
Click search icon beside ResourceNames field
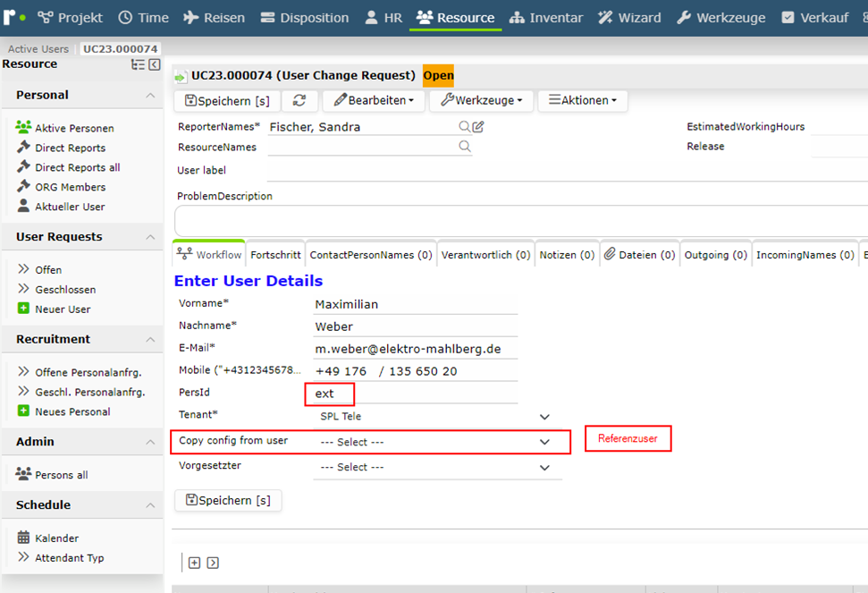tap(465, 146)
